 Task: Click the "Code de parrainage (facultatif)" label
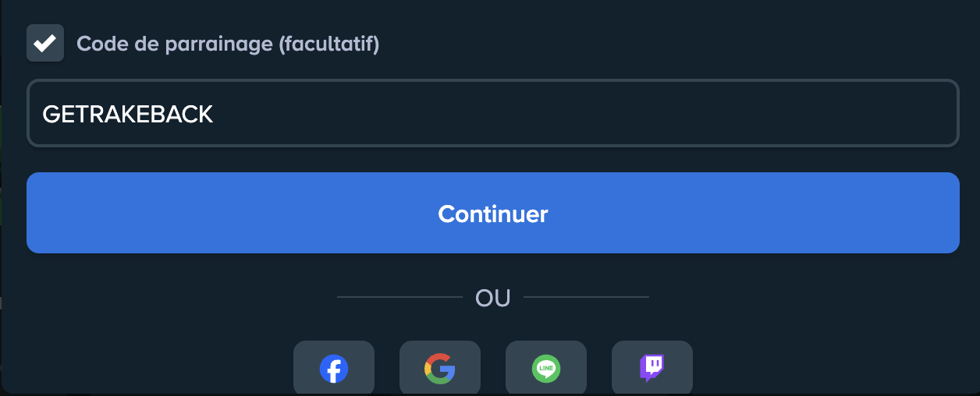click(227, 44)
